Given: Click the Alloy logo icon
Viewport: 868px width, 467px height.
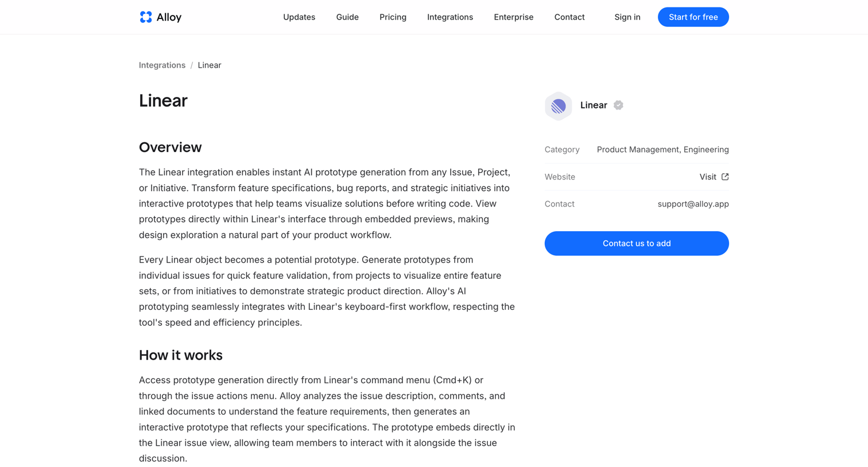Looking at the screenshot, I should [146, 17].
